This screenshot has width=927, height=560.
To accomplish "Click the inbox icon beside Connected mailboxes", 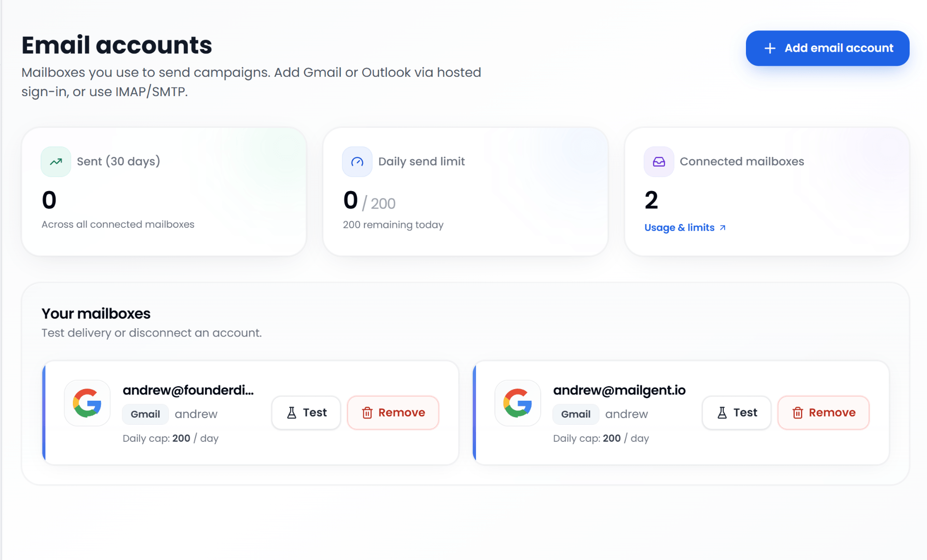I will [659, 162].
